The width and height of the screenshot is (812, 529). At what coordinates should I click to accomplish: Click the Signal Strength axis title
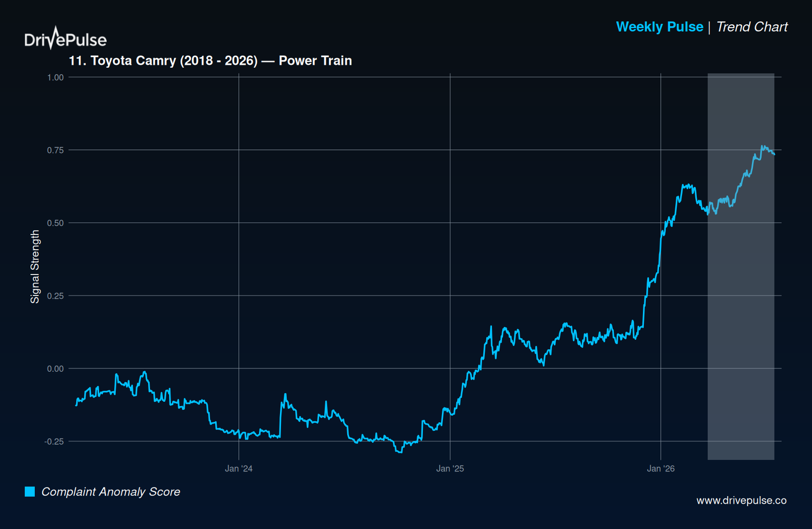(x=35, y=267)
